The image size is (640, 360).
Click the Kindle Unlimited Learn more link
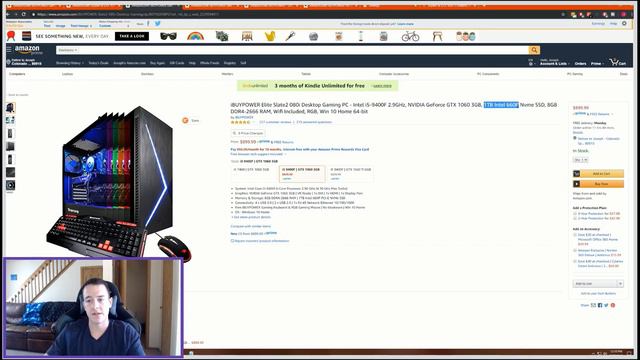[x=382, y=86]
